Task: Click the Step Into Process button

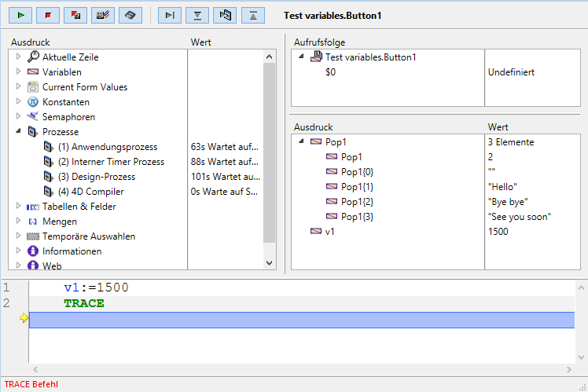Action: [x=225, y=14]
